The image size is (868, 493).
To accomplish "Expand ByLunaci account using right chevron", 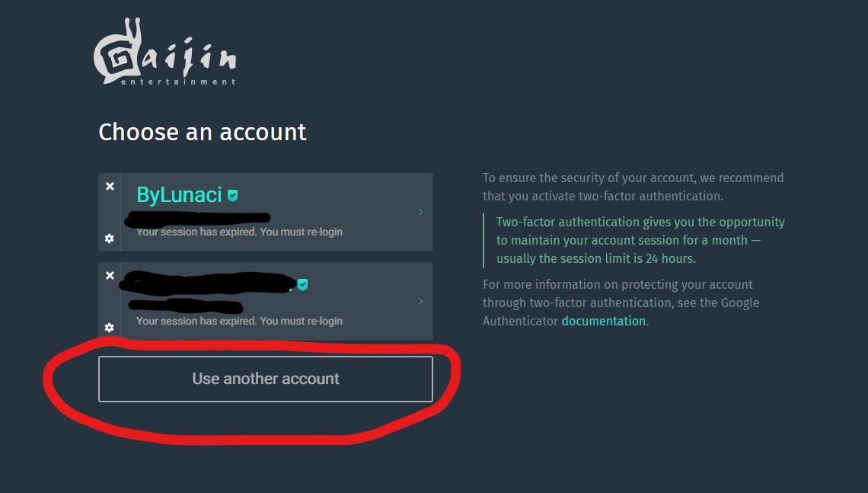I will click(420, 212).
